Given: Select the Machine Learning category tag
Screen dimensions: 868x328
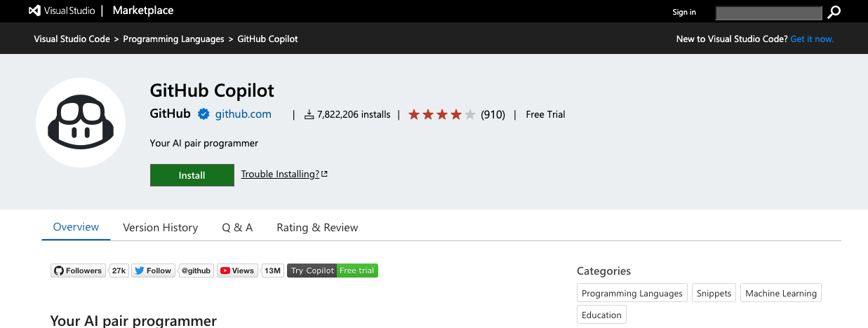Looking at the screenshot, I should click(780, 294).
